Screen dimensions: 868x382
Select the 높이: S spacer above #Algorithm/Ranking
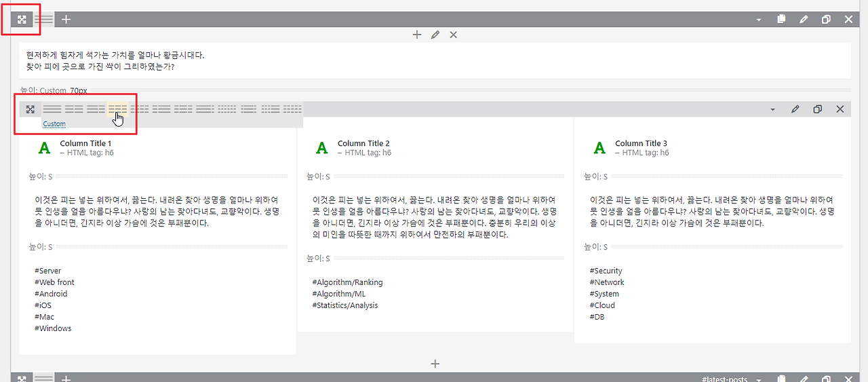tap(435, 259)
